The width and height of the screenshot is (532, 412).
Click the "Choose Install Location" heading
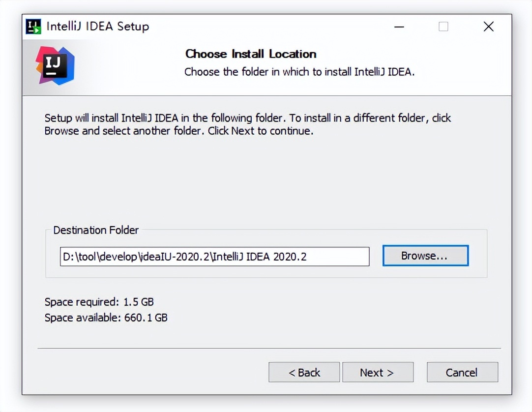pos(251,54)
